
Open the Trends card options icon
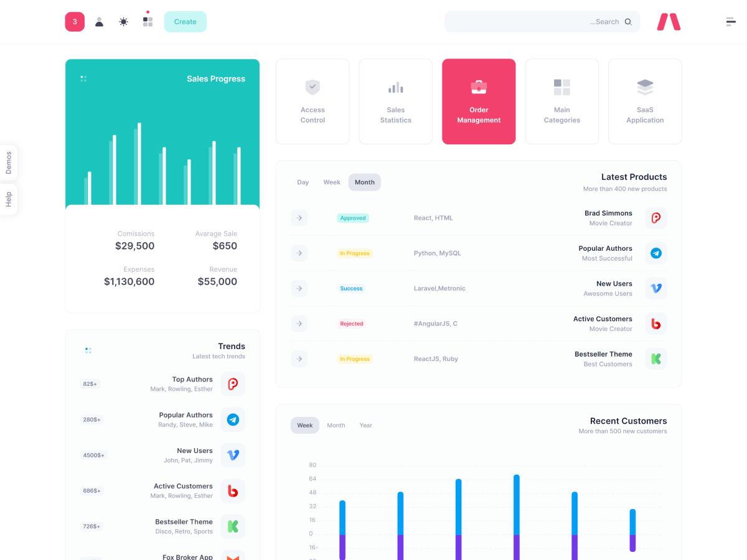coord(88,351)
